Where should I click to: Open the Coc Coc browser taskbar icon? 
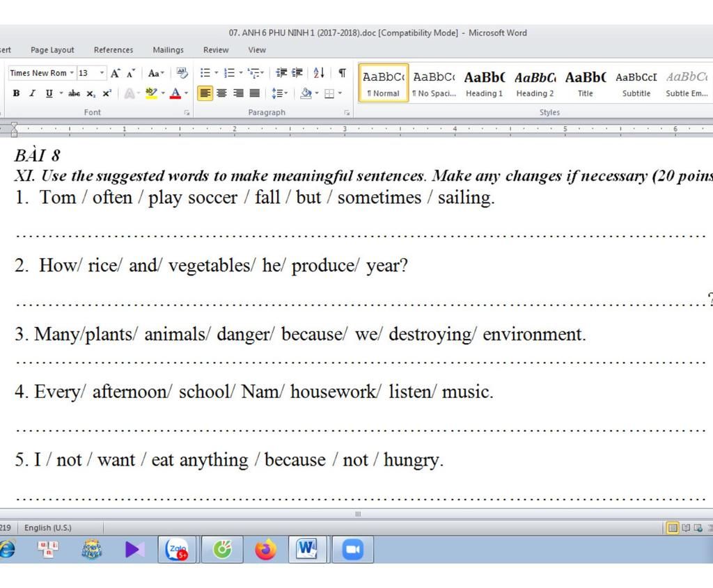coord(222,549)
